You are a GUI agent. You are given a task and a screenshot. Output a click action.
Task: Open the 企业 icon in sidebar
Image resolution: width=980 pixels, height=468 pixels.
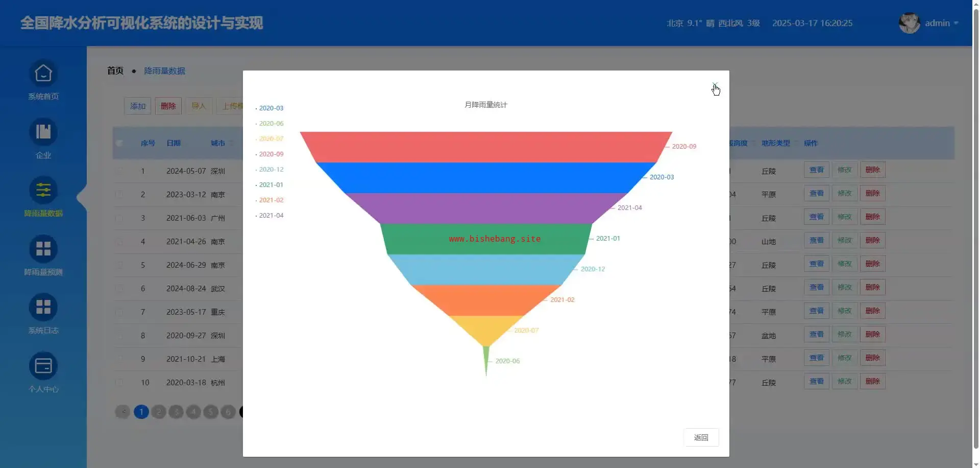pyautogui.click(x=43, y=132)
